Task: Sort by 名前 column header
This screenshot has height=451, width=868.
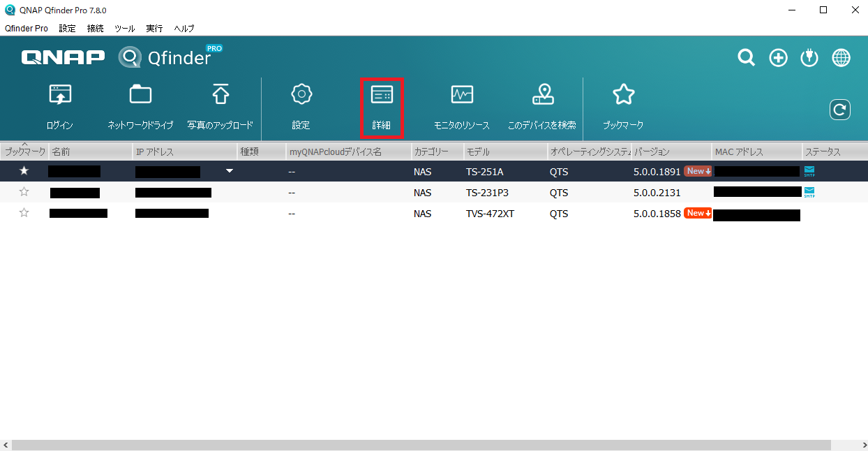Action: coord(91,151)
